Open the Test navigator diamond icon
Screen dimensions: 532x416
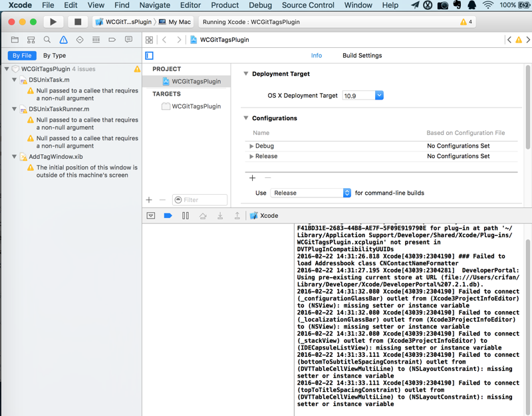(x=80, y=40)
